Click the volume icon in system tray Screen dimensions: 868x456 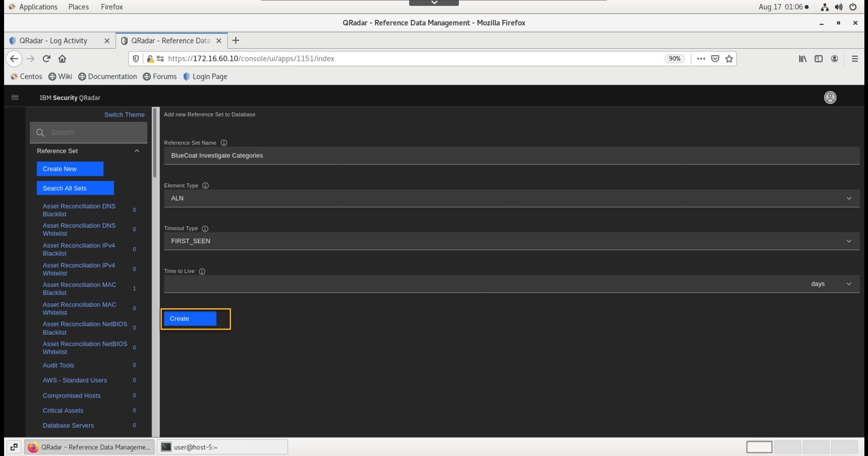point(839,7)
